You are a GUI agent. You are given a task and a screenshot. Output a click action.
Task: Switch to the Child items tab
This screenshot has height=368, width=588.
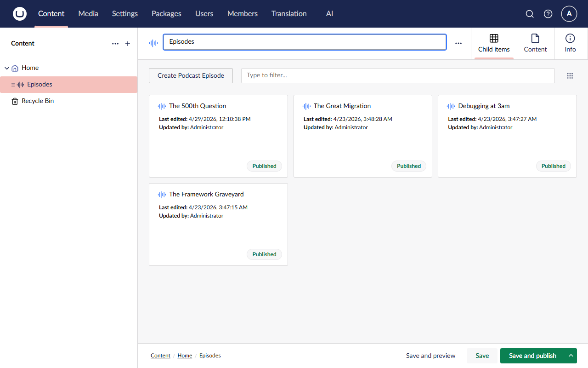pyautogui.click(x=494, y=44)
